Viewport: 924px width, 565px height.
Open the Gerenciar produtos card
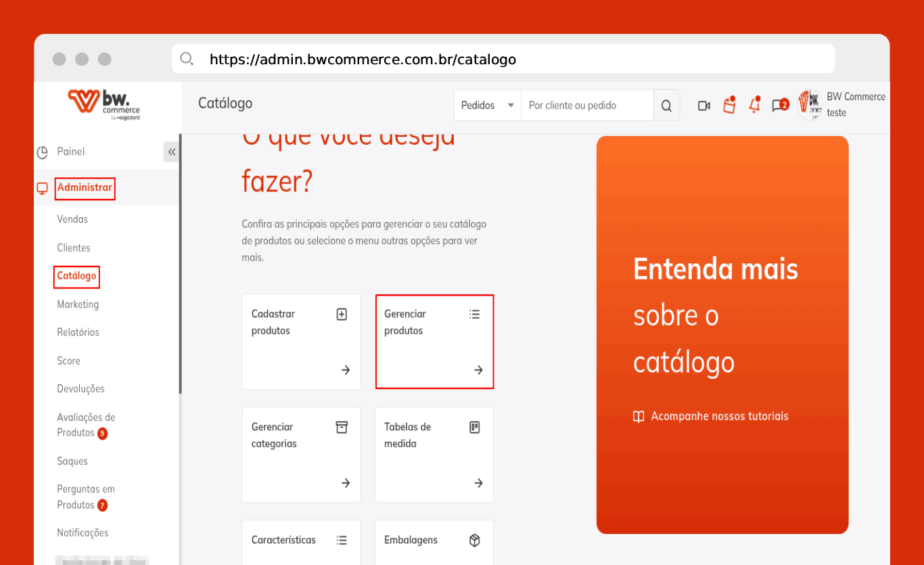click(434, 342)
